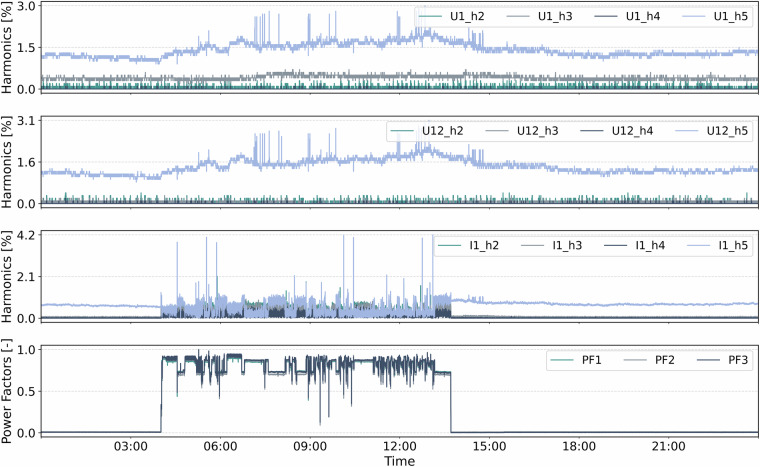Screen dimensions: 760x467
Task: Click the 21:00 time axis tick label
Action: pos(668,446)
